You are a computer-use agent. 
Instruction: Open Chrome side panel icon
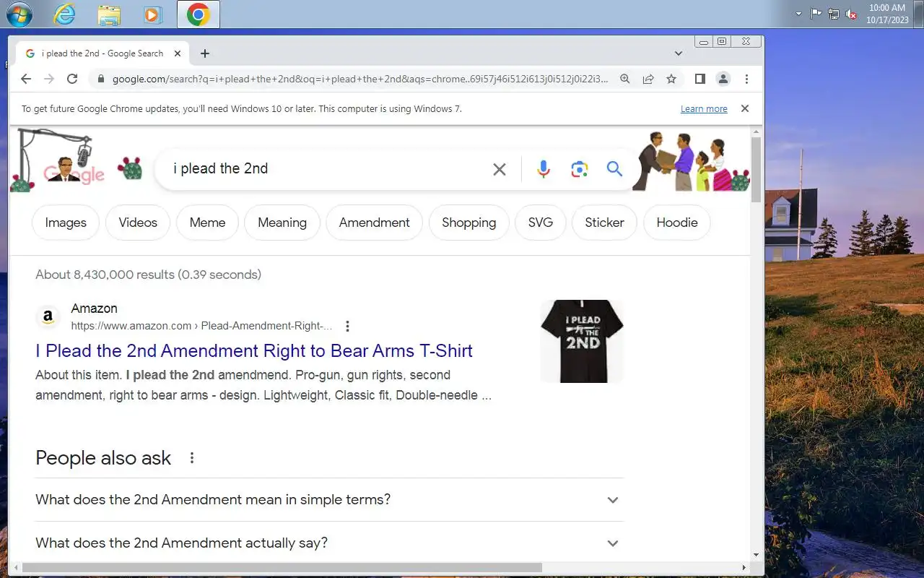(x=699, y=79)
